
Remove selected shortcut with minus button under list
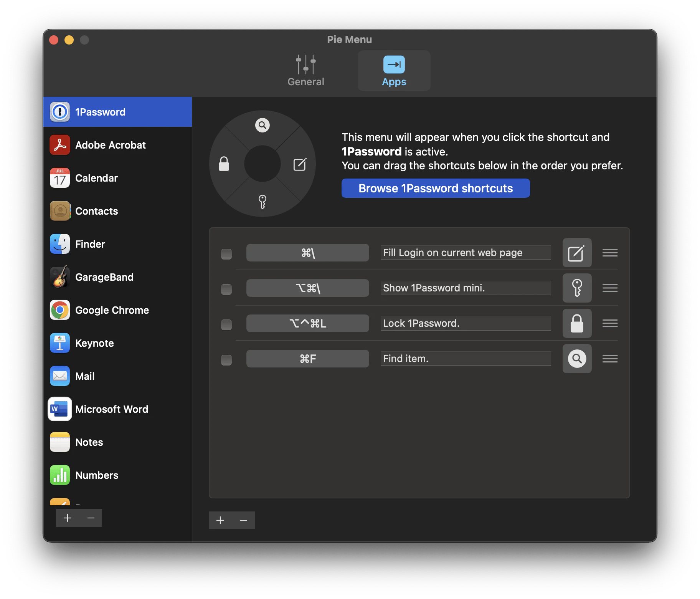[x=243, y=520]
